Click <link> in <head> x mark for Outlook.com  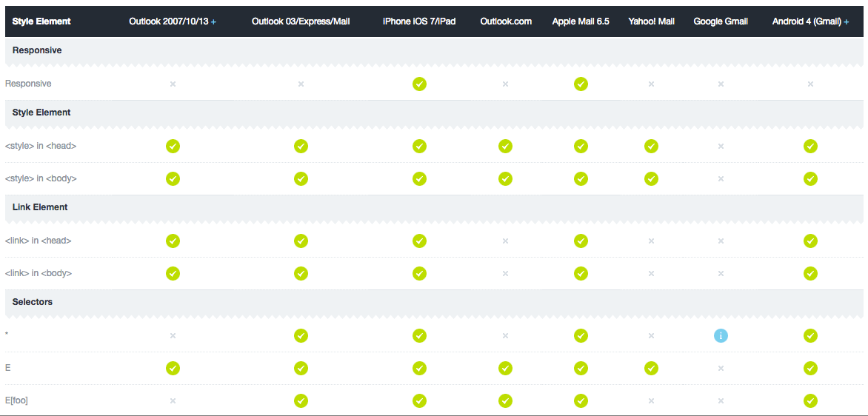(x=505, y=241)
